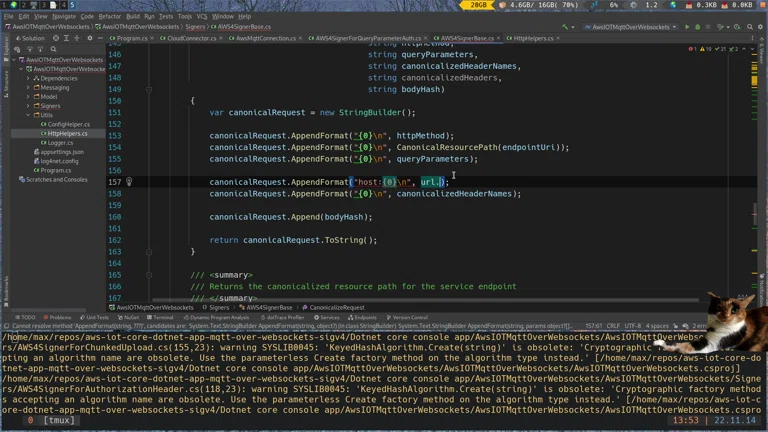Click the warnings count indicator in editor

[706, 49]
